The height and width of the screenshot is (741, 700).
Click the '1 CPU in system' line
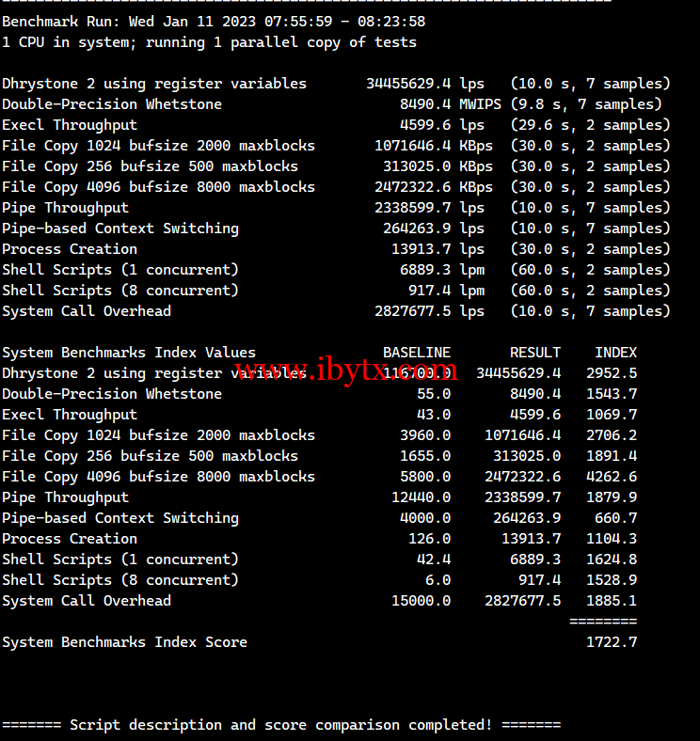[x=209, y=42]
